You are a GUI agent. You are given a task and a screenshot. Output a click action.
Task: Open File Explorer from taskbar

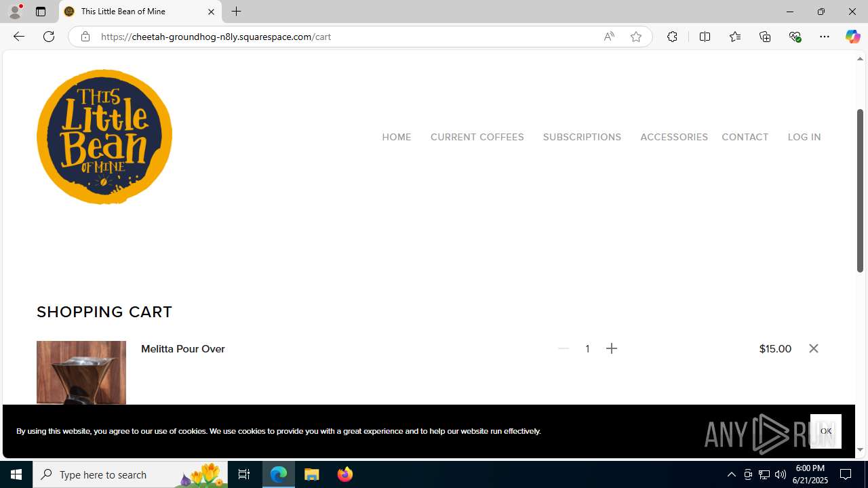(312, 474)
